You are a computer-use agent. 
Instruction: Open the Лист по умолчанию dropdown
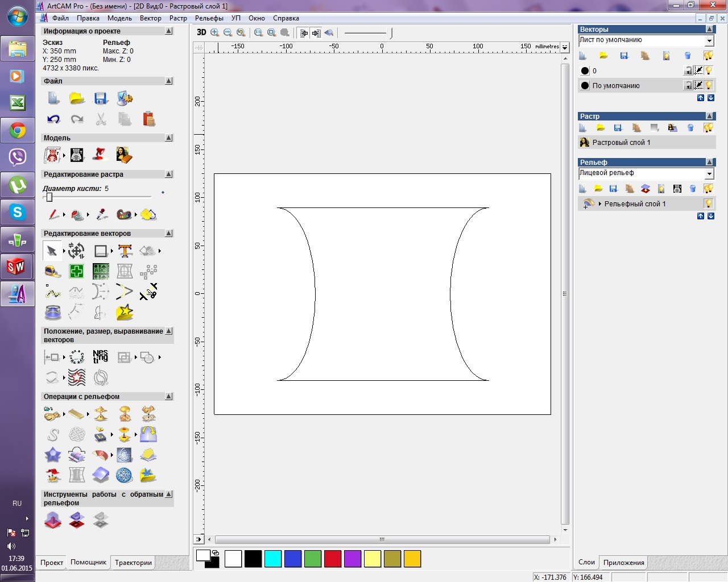(709, 40)
